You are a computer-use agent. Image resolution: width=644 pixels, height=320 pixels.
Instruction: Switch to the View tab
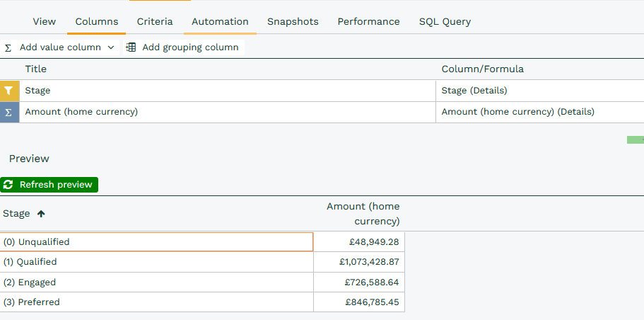point(44,22)
